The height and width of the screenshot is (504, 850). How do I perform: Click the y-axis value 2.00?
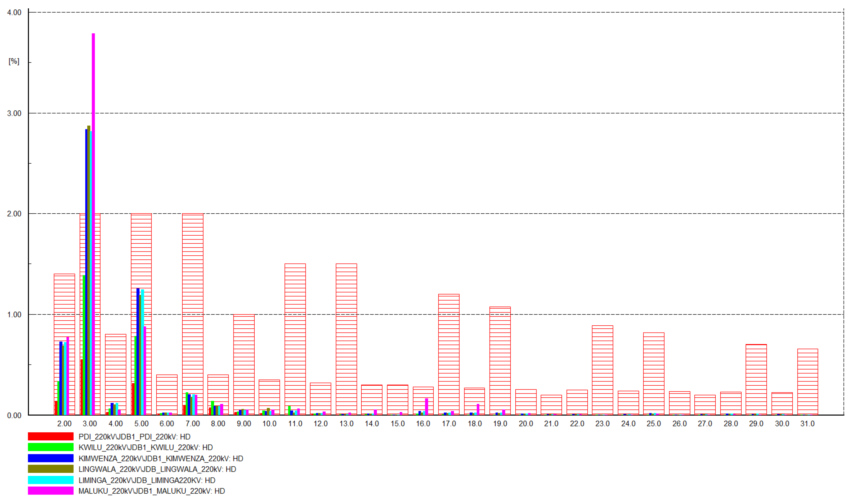pyautogui.click(x=14, y=214)
